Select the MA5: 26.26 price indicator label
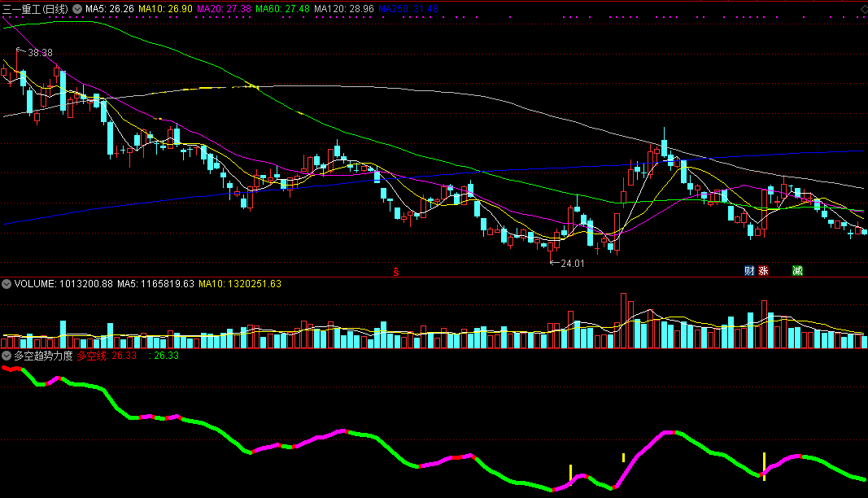868x498 pixels. coord(110,9)
